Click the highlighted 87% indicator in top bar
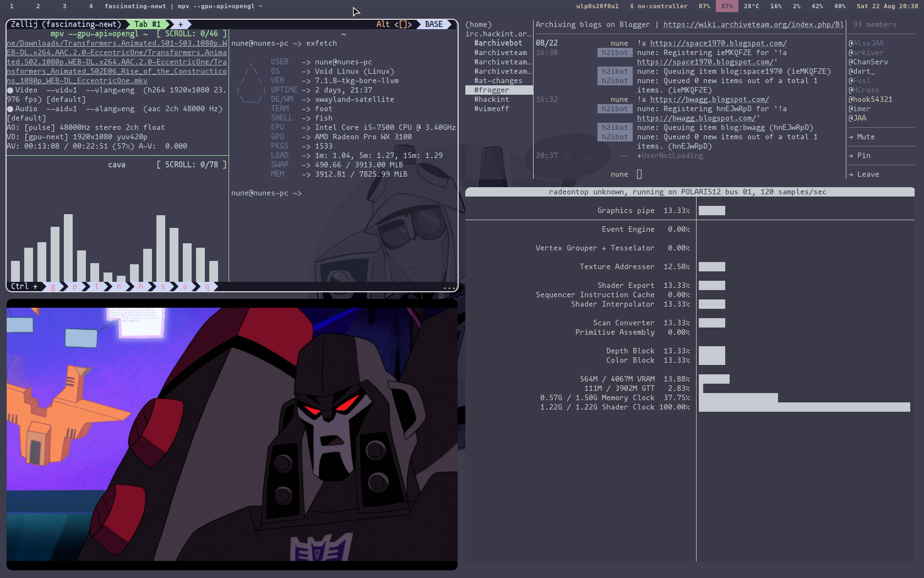The height and width of the screenshot is (578, 924). 727,7
